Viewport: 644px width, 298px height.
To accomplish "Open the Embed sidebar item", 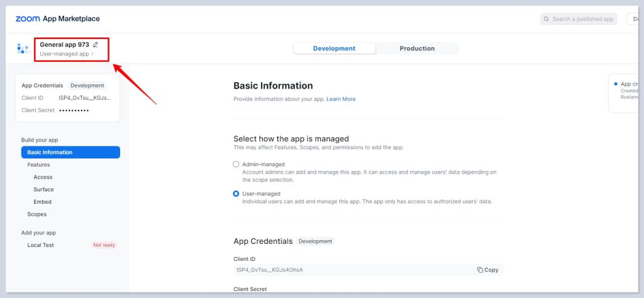I will click(x=42, y=202).
